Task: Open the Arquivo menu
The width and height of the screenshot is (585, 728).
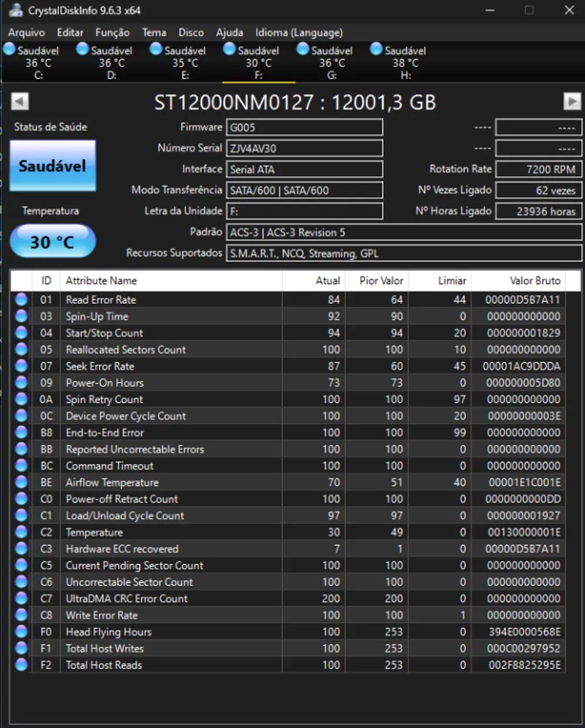Action: 26,32
